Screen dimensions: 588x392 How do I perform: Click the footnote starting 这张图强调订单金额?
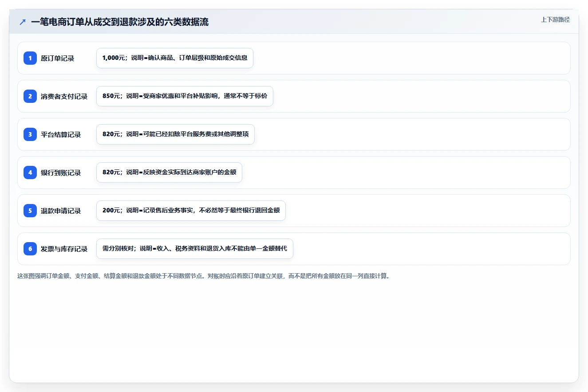click(203, 276)
